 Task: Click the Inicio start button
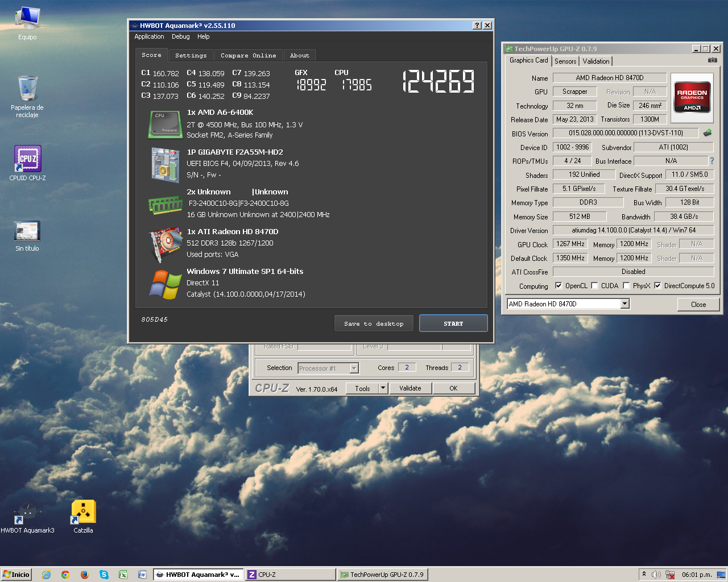16,575
